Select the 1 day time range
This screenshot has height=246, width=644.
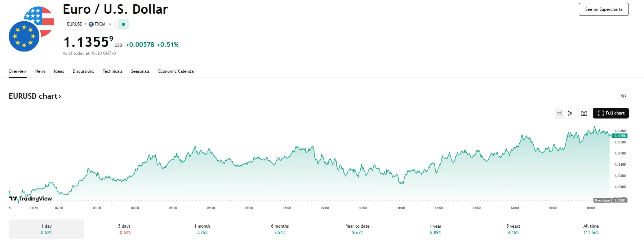(46, 229)
